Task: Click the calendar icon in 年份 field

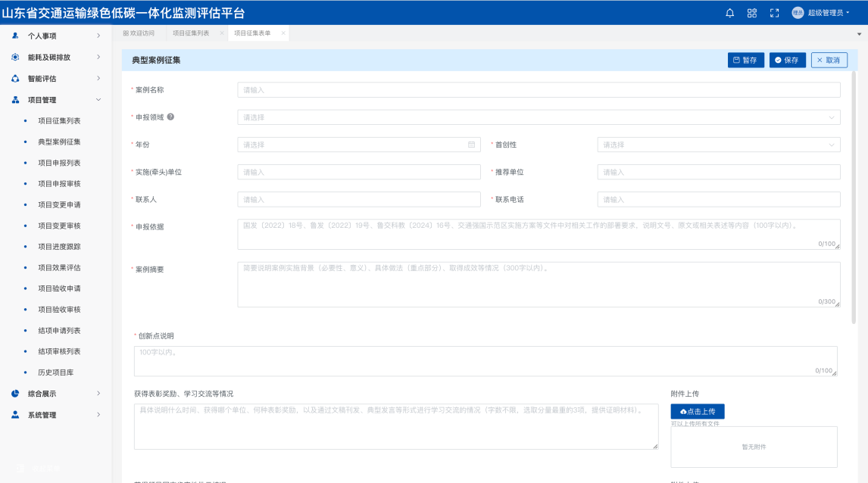Action: pos(471,145)
